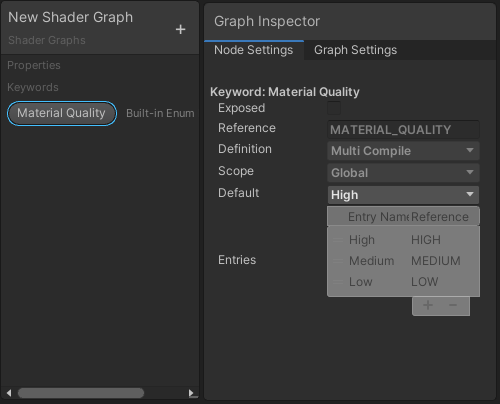Click the drag handle of Medium entry
This screenshot has height=404, width=500.
338,261
